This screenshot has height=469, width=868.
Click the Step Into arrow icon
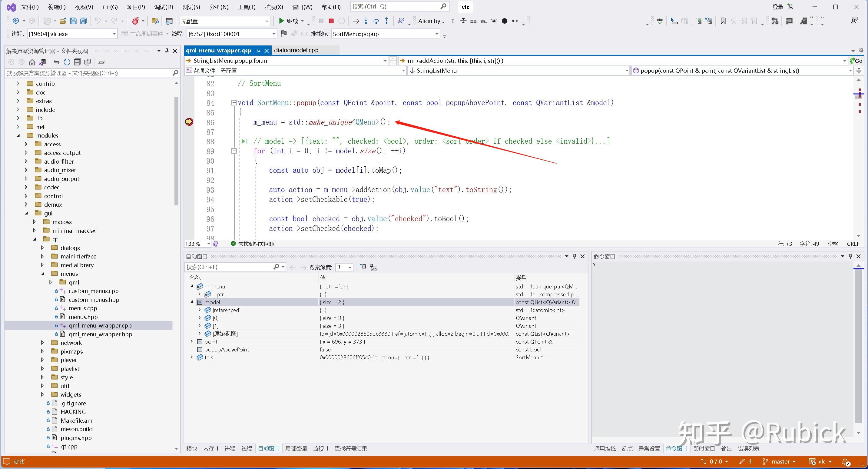pyautogui.click(x=366, y=21)
